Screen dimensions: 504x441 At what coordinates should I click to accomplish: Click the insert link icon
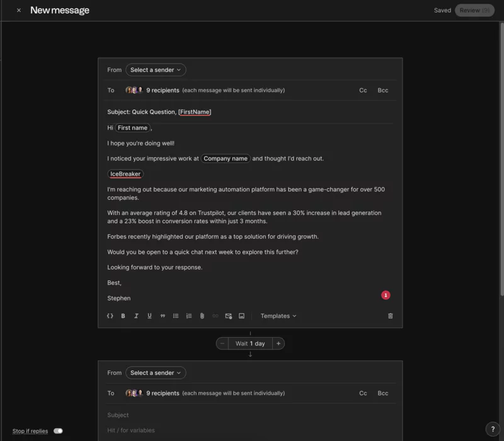[215, 316]
